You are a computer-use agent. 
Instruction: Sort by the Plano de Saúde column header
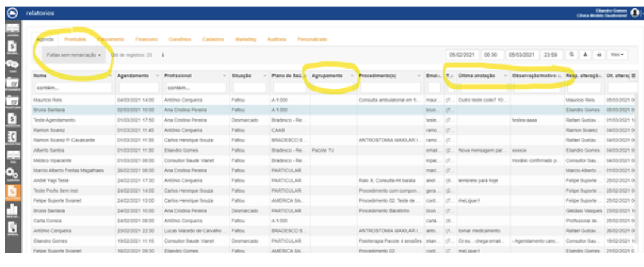pos(287,76)
